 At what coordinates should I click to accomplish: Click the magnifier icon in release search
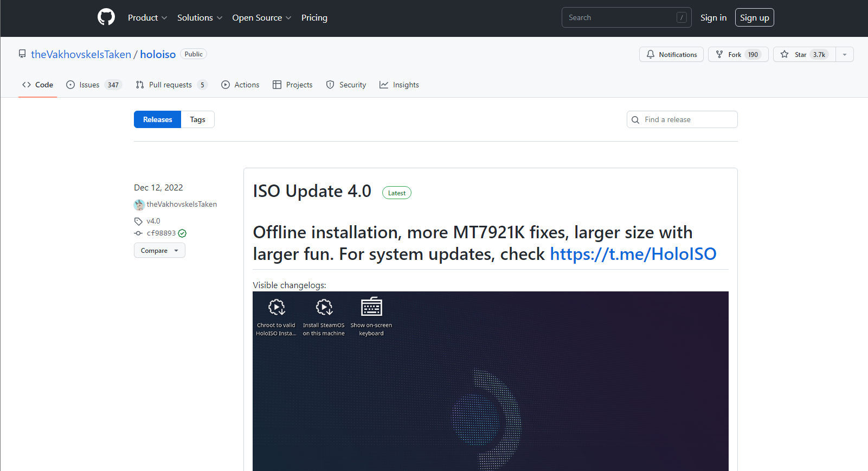[x=635, y=120]
